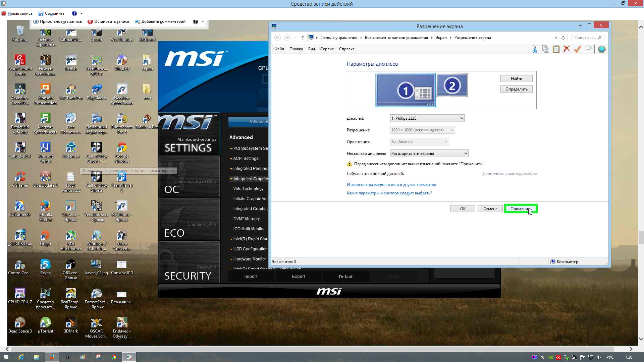Select the monitor 2 thumbnail

tap(452, 85)
